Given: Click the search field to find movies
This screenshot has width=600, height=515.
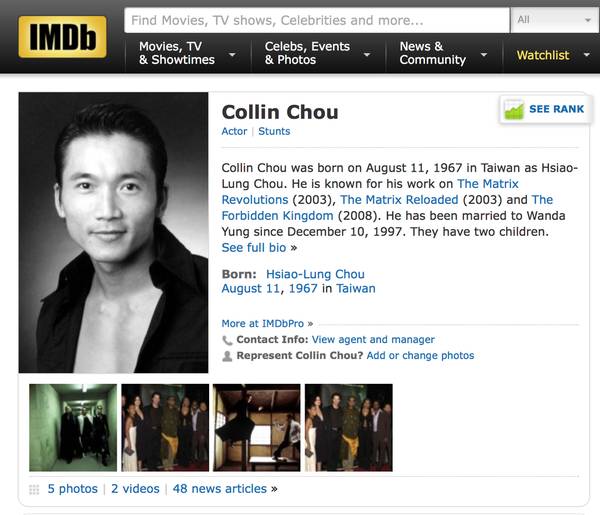Looking at the screenshot, I should point(317,20).
